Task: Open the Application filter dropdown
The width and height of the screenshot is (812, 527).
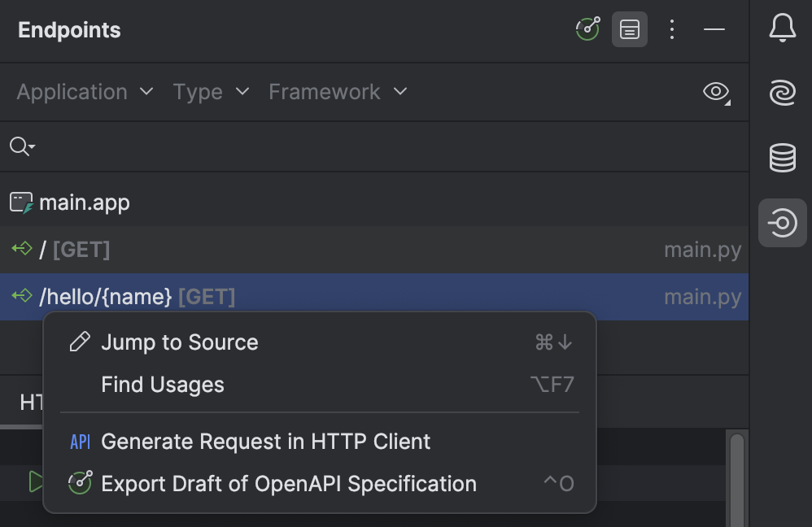Action: [84, 92]
